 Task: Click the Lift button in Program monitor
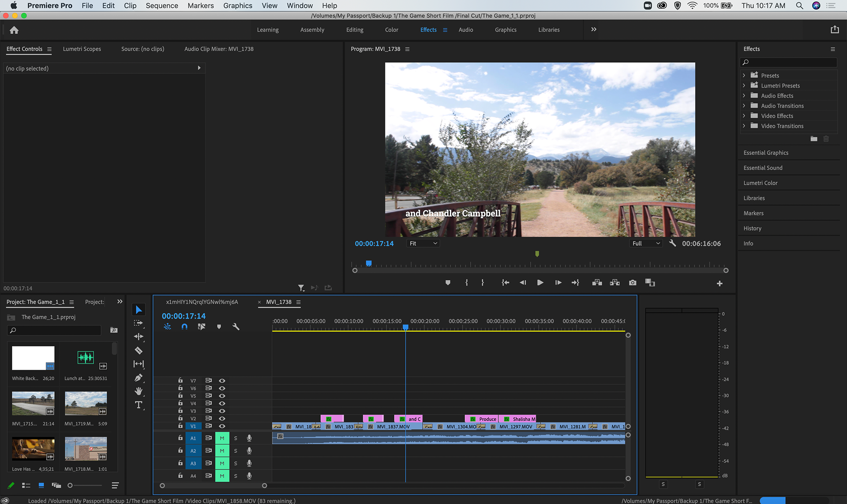click(x=597, y=283)
